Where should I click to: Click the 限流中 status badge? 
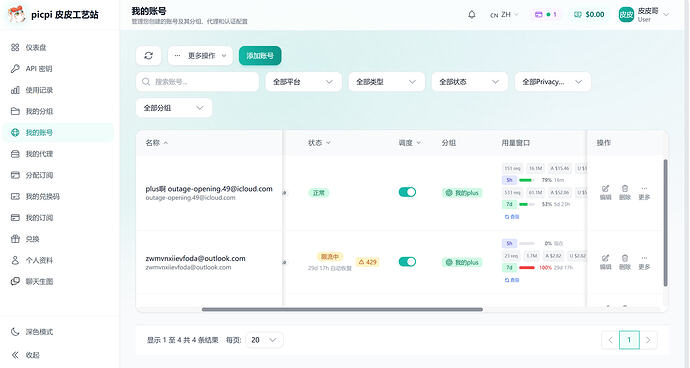click(330, 257)
